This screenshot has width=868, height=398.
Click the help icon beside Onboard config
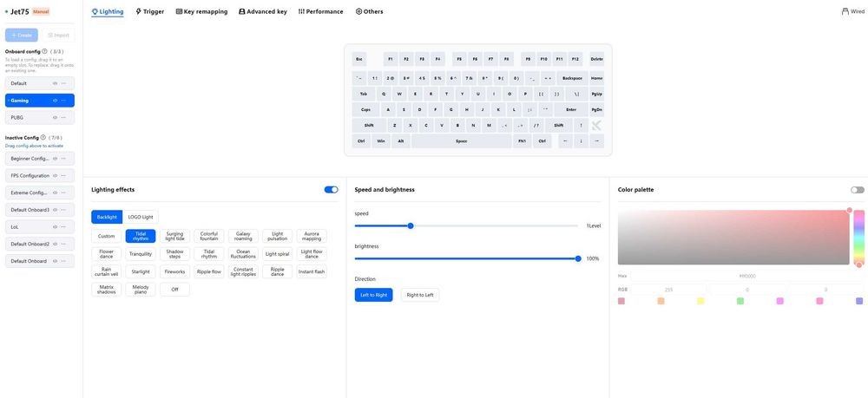(x=45, y=51)
